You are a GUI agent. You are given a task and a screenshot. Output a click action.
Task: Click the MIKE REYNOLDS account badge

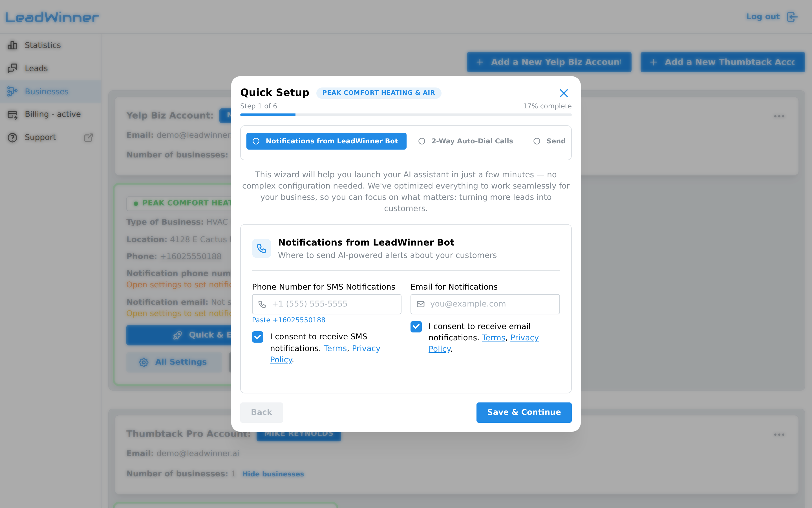pyautogui.click(x=299, y=433)
